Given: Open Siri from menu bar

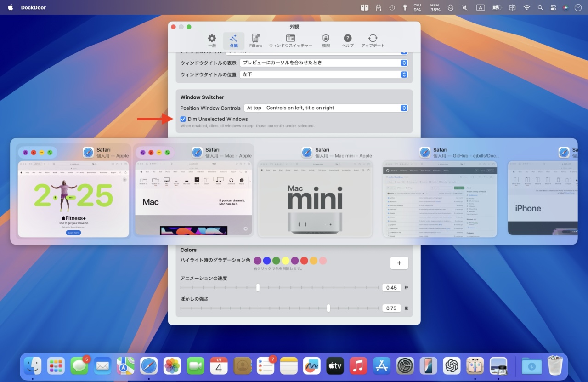Looking at the screenshot, I should pyautogui.click(x=565, y=7).
